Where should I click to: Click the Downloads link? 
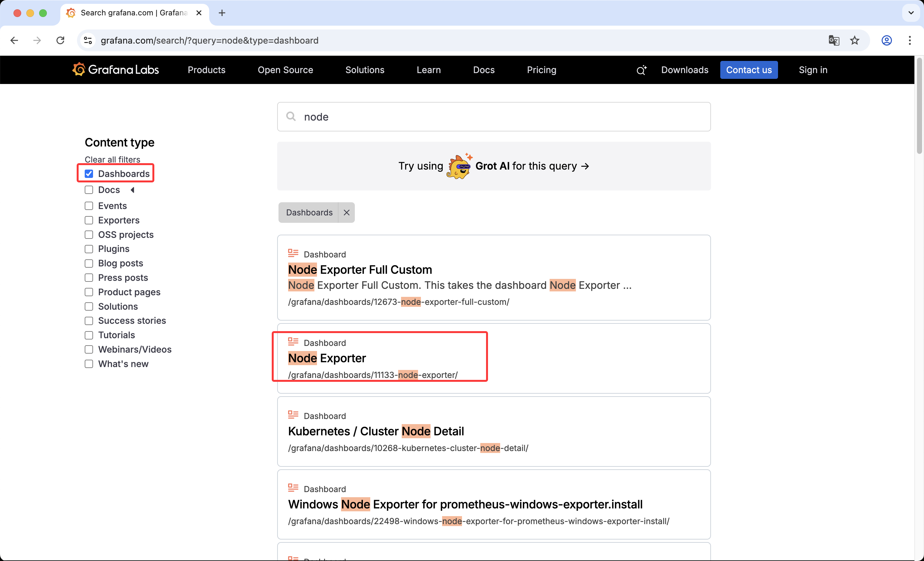685,70
